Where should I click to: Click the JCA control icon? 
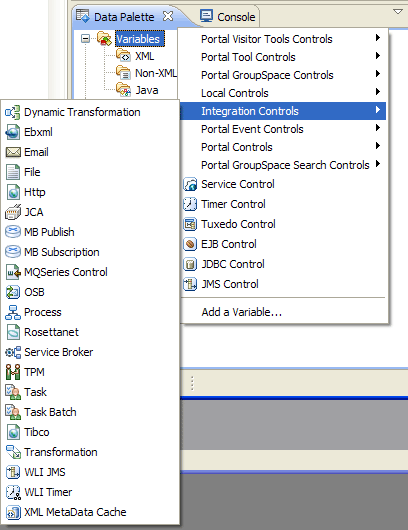pos(13,212)
